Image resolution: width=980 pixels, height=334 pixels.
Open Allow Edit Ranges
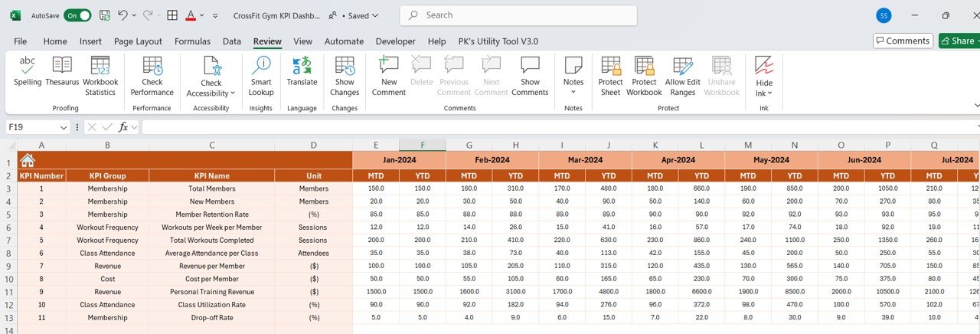[682, 76]
